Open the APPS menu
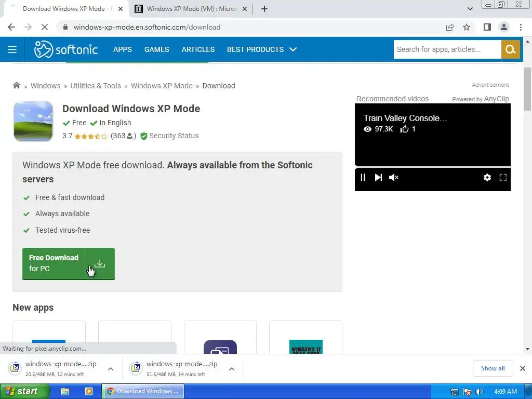 tap(123, 49)
